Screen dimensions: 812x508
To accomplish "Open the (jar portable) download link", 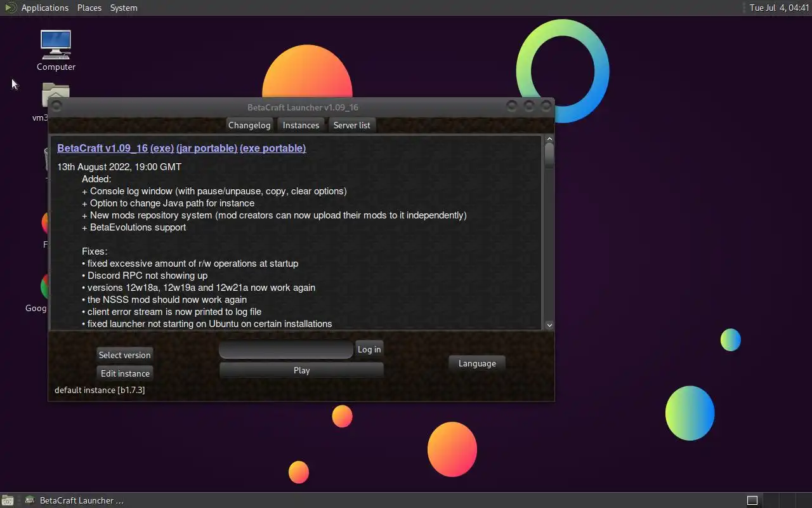I will (x=207, y=148).
